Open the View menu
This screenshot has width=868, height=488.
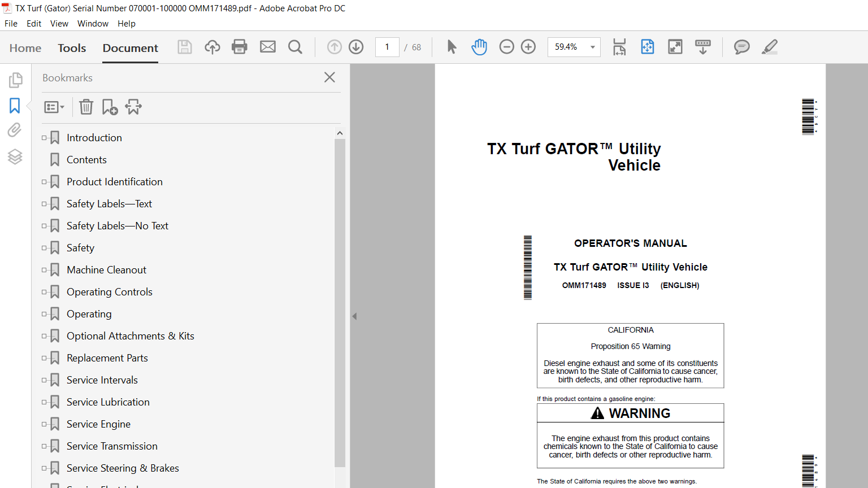point(59,24)
